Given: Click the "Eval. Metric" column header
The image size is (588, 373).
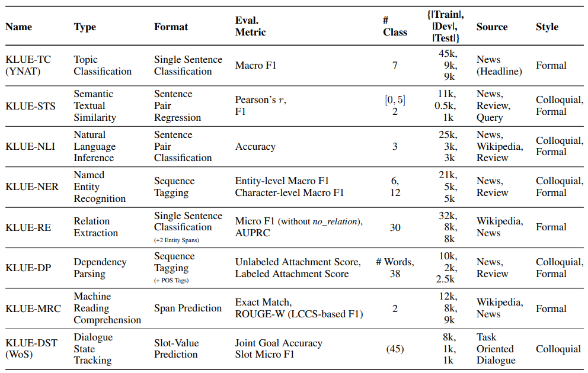Looking at the screenshot, I should click(x=251, y=27).
